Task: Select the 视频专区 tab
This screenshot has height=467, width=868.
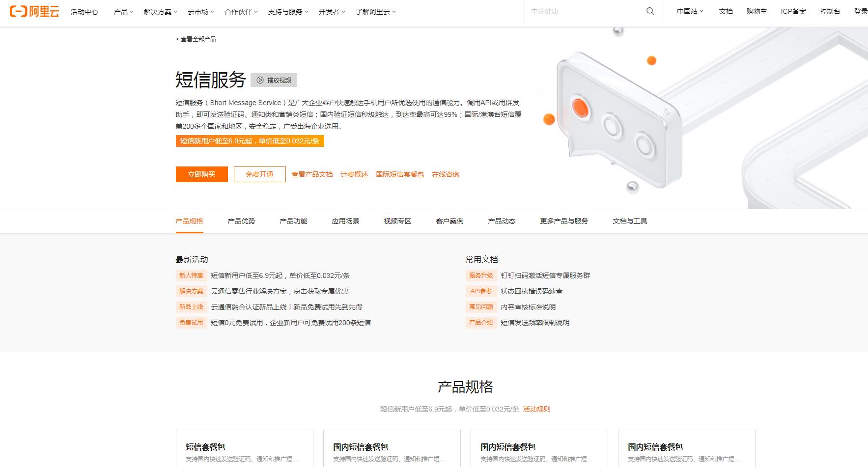Action: tap(397, 221)
